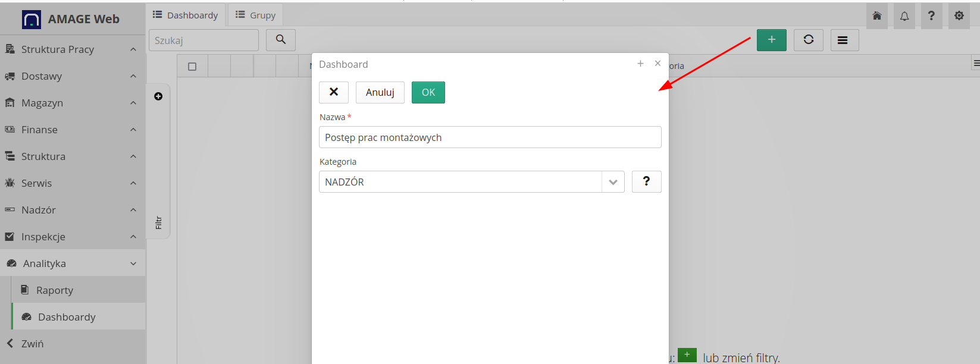
Task: Open the Kategoria dropdown arrow
Action: (613, 182)
